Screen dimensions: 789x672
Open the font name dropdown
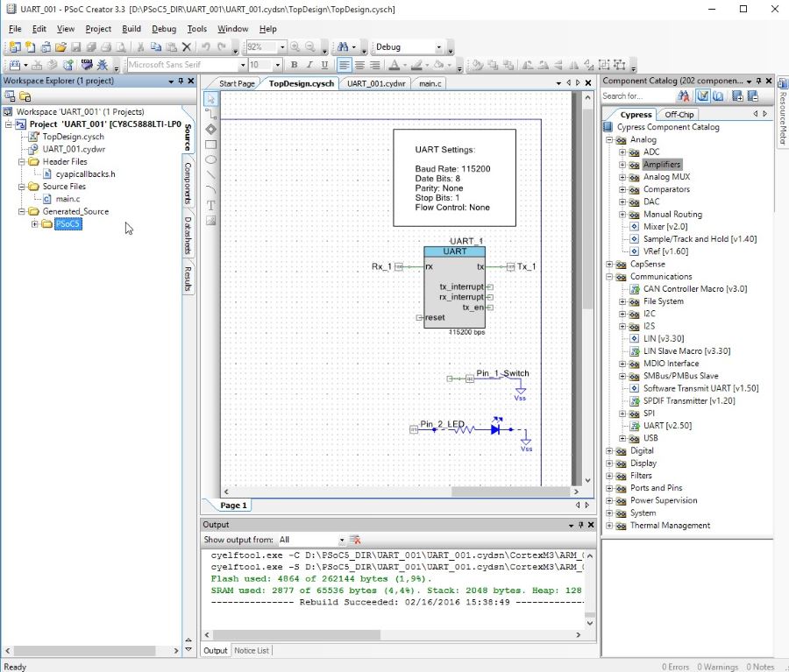[243, 65]
